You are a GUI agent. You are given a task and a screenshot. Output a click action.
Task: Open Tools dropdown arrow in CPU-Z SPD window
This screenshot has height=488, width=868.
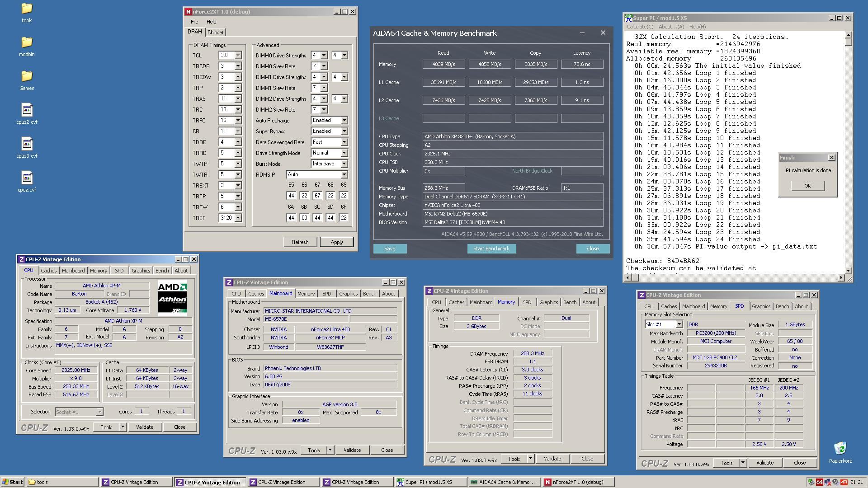(742, 463)
